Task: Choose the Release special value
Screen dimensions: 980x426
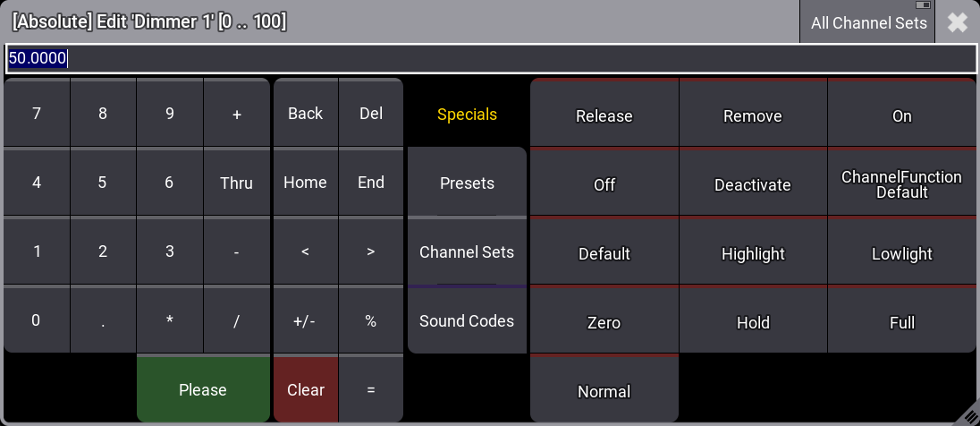Action: coord(604,116)
